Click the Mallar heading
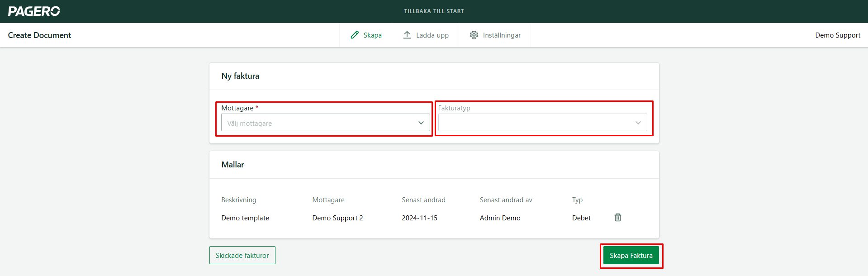This screenshot has height=276, width=868. (x=232, y=165)
